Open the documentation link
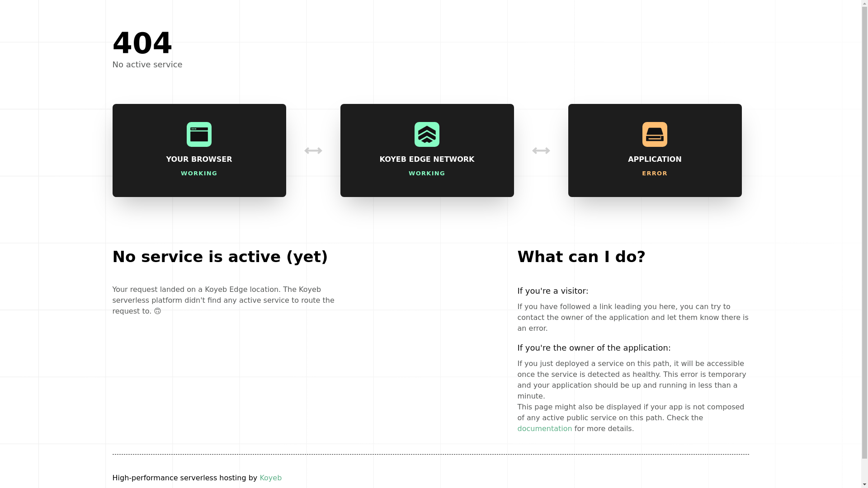The height and width of the screenshot is (488, 868). click(544, 428)
